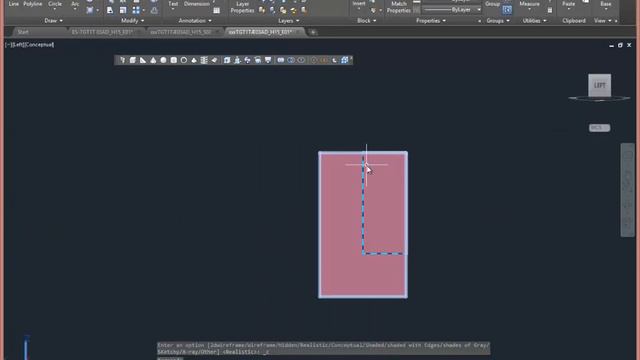The width and height of the screenshot is (640, 360).
Task: Expand the Utilities panel flyout
Action: click(534, 20)
